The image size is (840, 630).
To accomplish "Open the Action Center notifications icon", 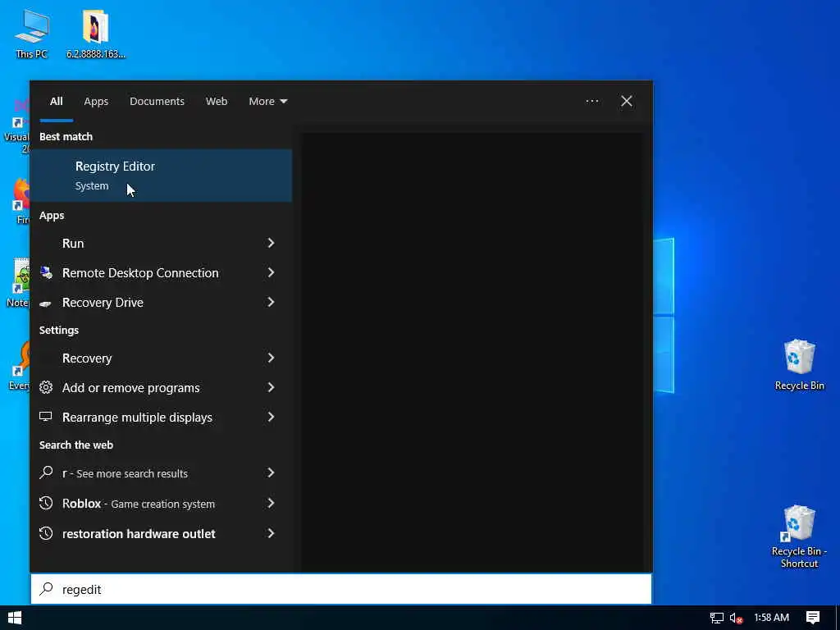I will coord(813,618).
